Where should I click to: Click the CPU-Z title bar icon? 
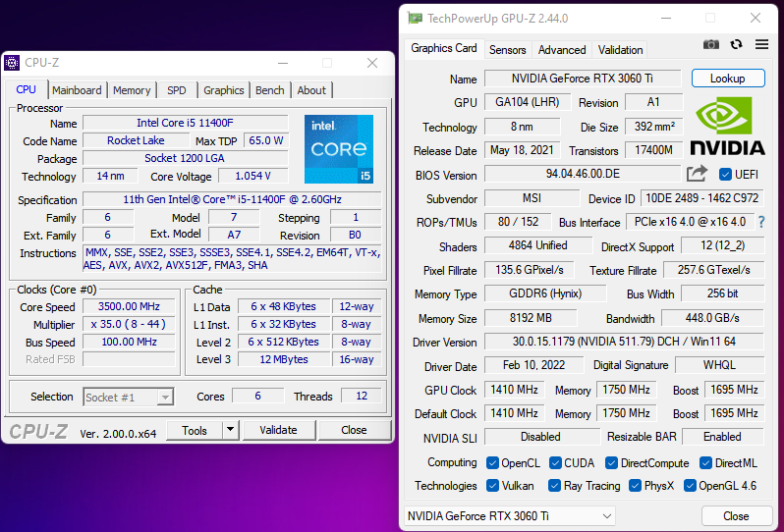coord(12,63)
